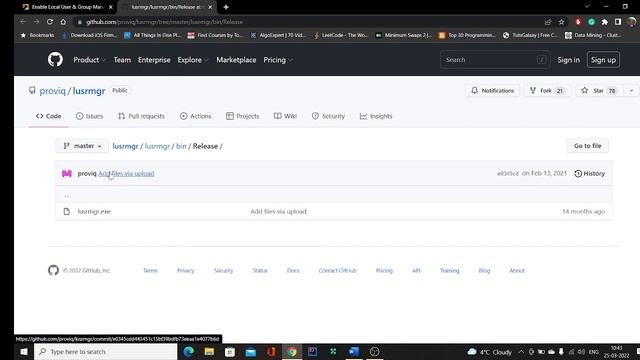
Task: Go to lusrmgr root breadcrumb
Action: 125,146
